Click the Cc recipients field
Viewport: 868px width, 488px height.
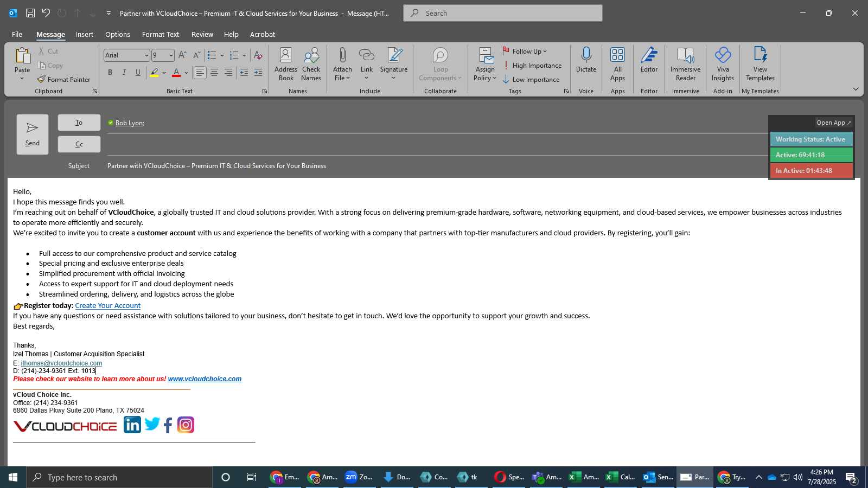coord(437,144)
